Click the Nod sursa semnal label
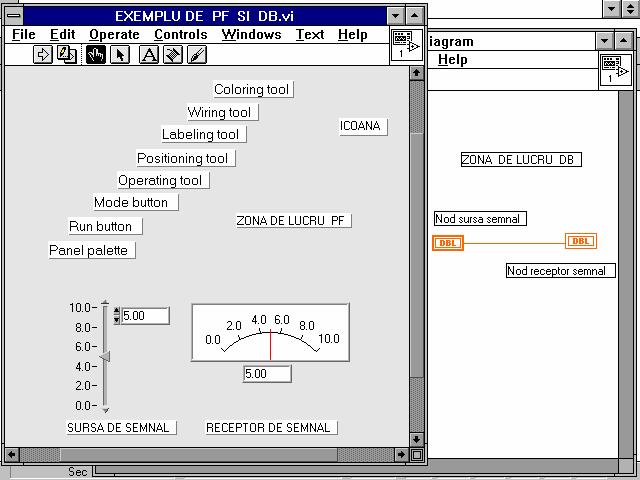The height and width of the screenshot is (480, 640). point(480,219)
